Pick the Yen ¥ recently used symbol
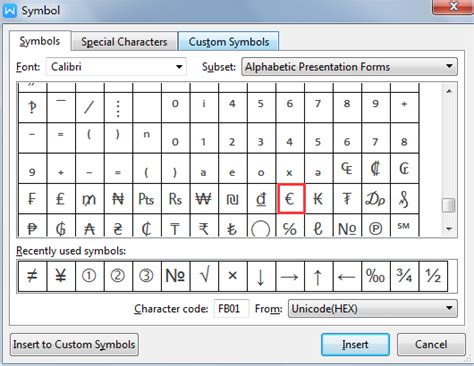 pos(61,276)
